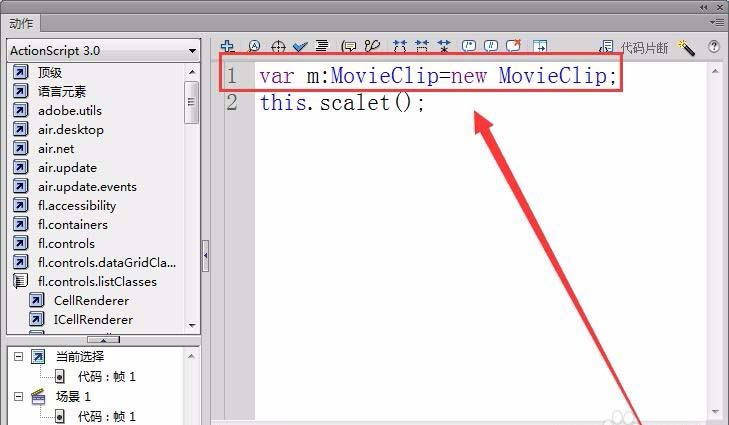729x425 pixels.
Task: Click the 场景 1 clapperboard icon
Action: coord(38,396)
